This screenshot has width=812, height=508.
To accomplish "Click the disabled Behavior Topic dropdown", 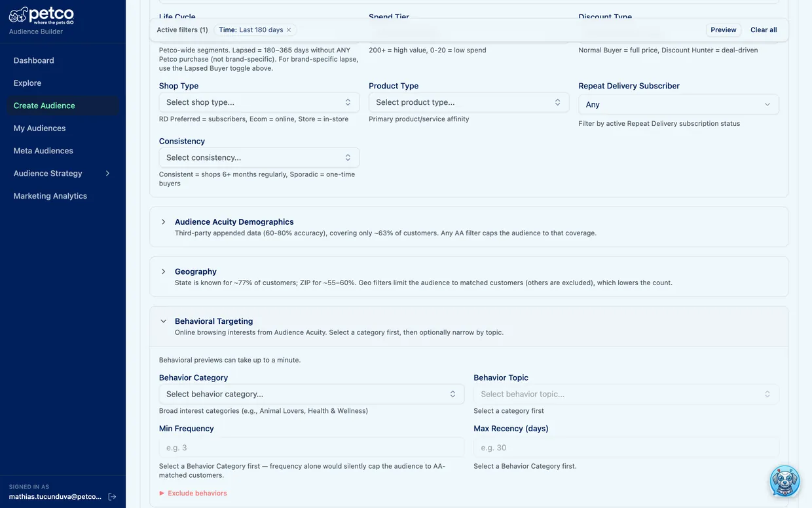I will (x=626, y=394).
